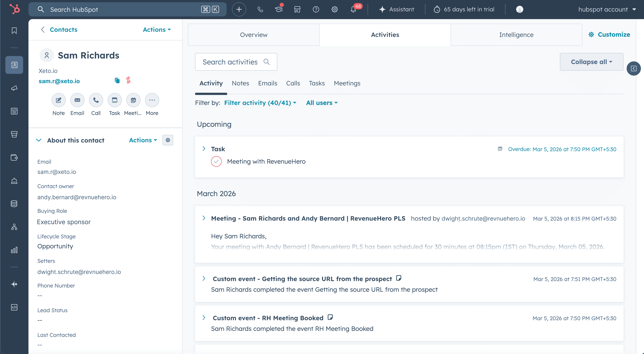Open the calling phone icon
The height and width of the screenshot is (354, 644).
(x=260, y=9)
